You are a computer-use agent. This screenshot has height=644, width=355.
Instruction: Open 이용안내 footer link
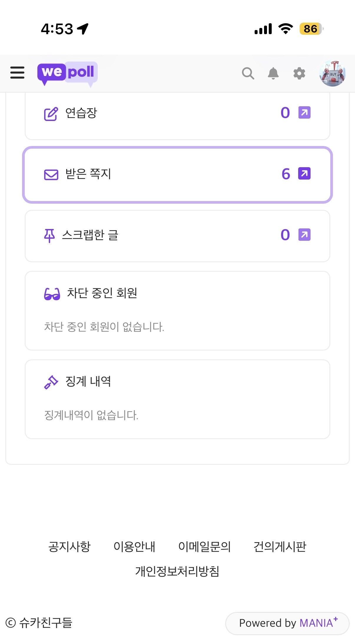[x=134, y=547]
